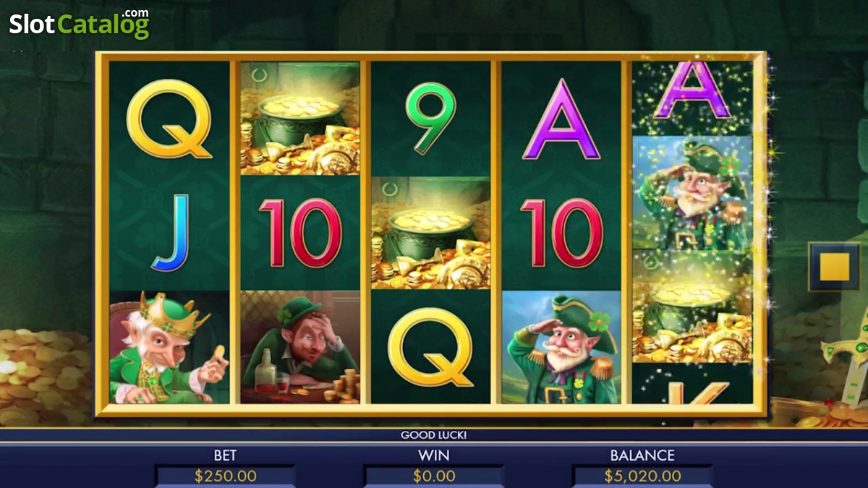Click the green 9 symbol
868x488 pixels.
[x=430, y=119]
